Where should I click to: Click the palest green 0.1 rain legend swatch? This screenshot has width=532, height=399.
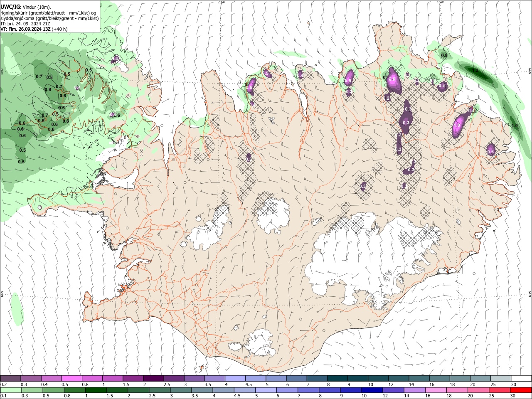[11, 390]
